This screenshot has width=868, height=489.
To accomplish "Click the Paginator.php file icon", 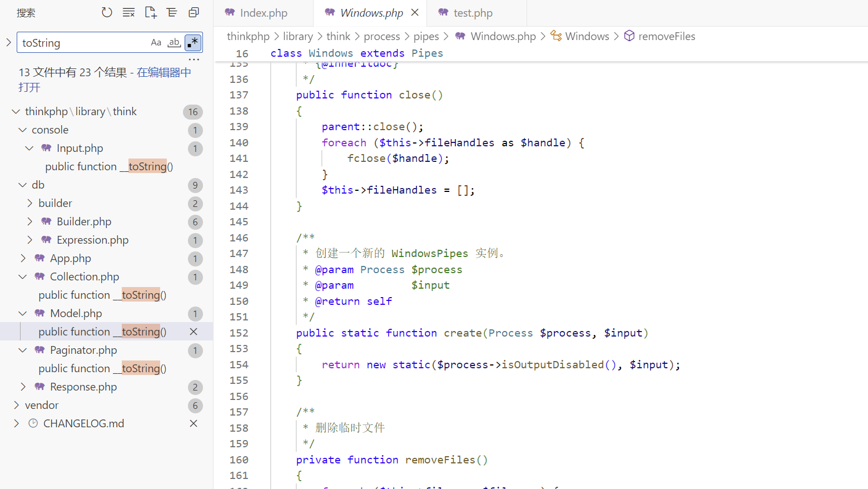I will click(x=39, y=350).
